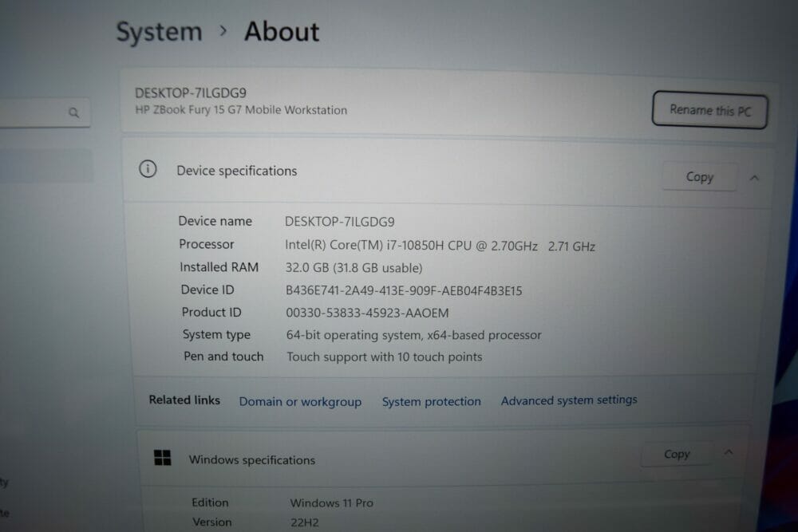Open System protection link

pos(432,401)
